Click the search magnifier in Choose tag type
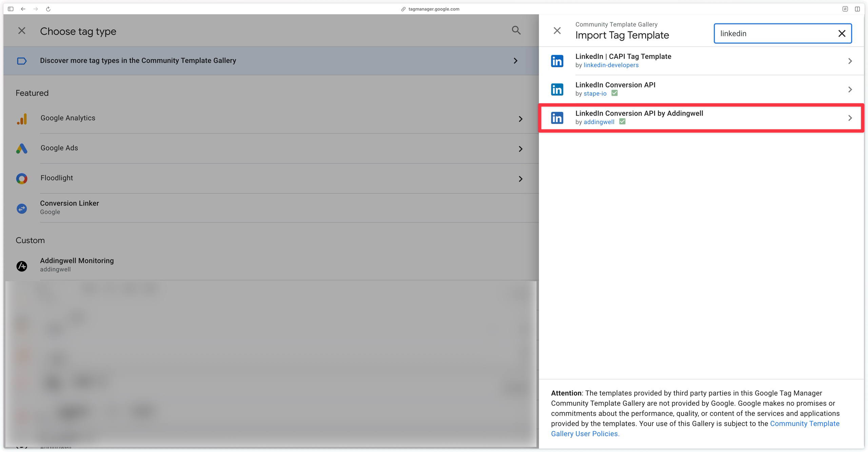This screenshot has width=868, height=452. 516,30
